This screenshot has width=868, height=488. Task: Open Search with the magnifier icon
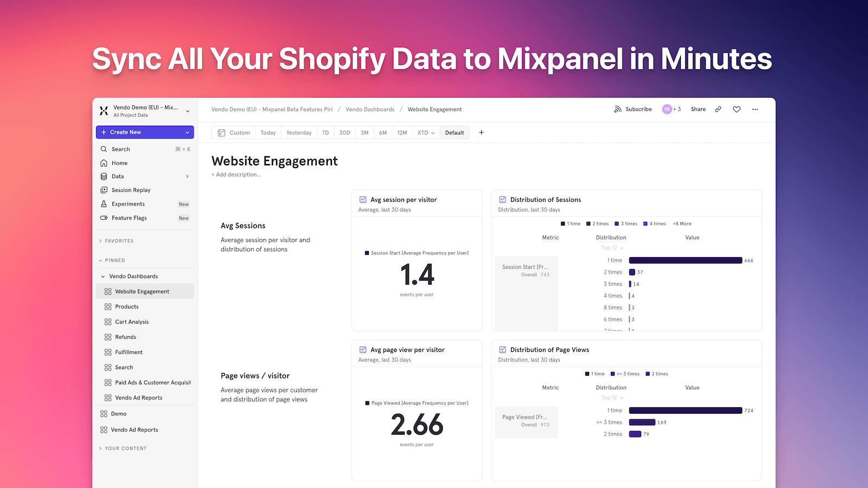(104, 149)
